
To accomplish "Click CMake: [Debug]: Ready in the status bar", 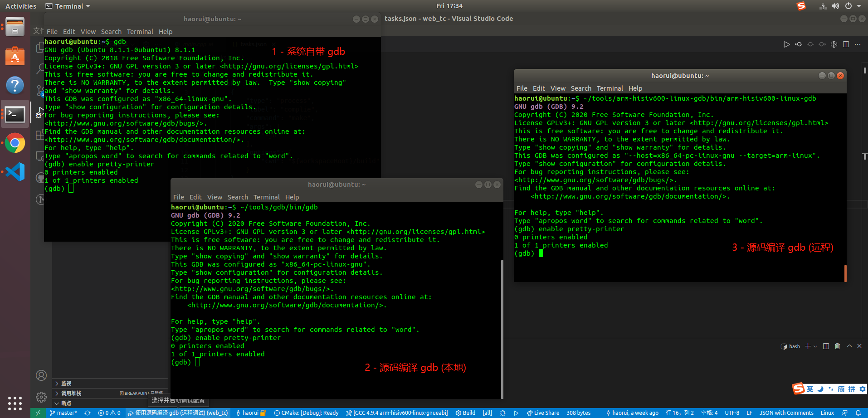I will click(x=306, y=413).
